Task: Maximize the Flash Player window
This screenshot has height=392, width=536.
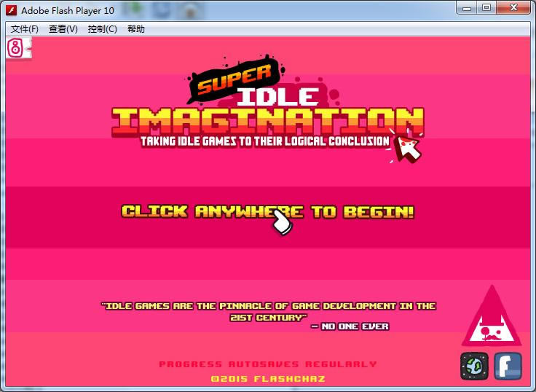Action: (486, 9)
